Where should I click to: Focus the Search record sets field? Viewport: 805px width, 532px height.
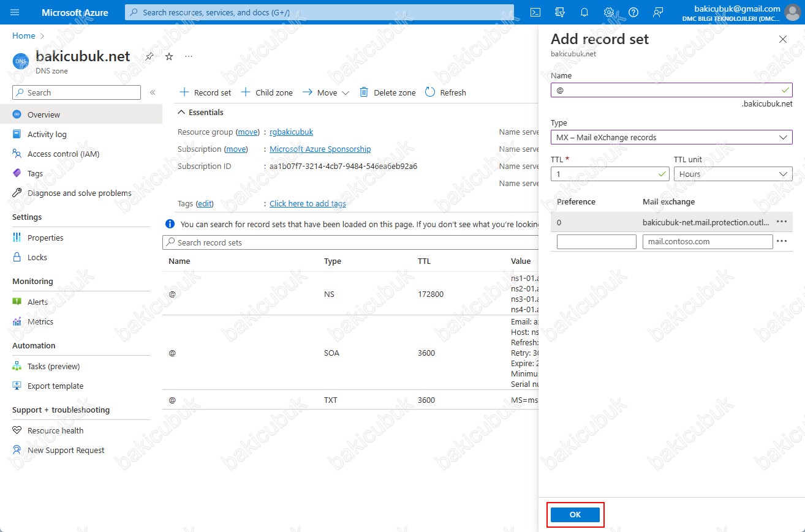[x=350, y=242]
